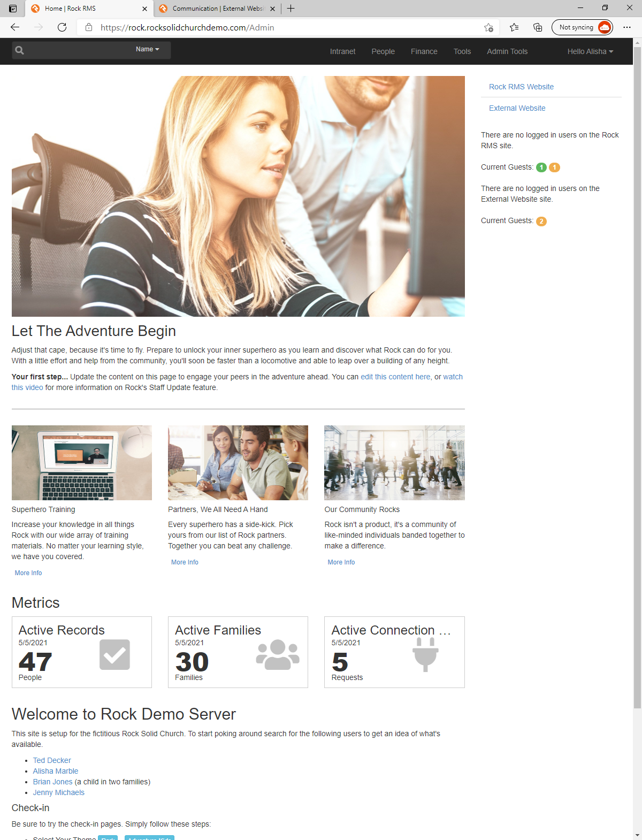642x840 pixels.
Task: Open the Alisha Marble profile link
Action: [x=56, y=771]
